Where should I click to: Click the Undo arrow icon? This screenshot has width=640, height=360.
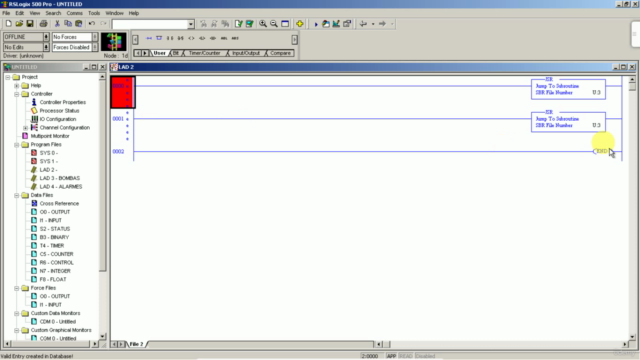click(x=92, y=24)
